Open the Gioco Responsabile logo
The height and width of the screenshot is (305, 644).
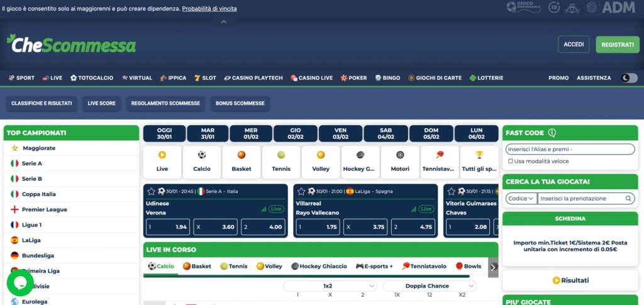(x=524, y=7)
